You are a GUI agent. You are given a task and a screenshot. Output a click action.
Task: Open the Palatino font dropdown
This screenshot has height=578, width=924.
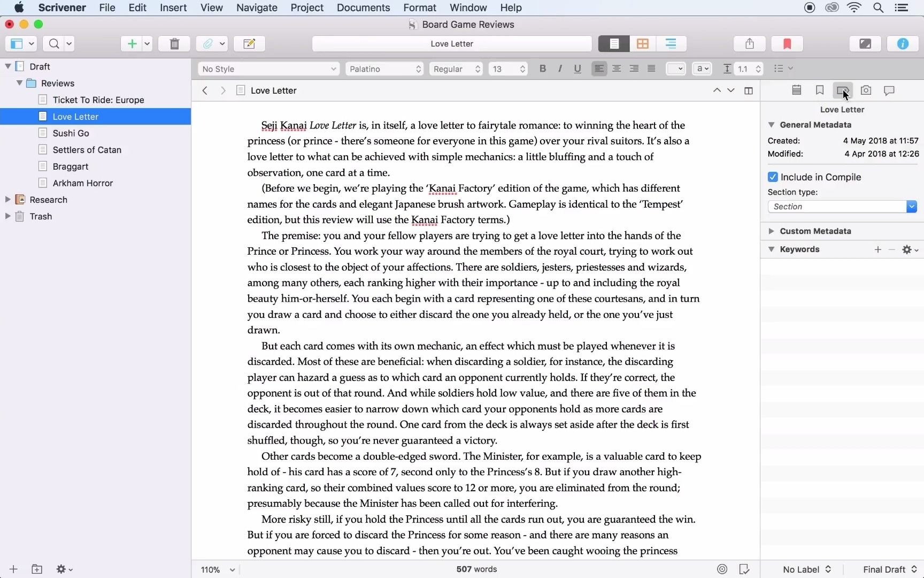pyautogui.click(x=384, y=69)
